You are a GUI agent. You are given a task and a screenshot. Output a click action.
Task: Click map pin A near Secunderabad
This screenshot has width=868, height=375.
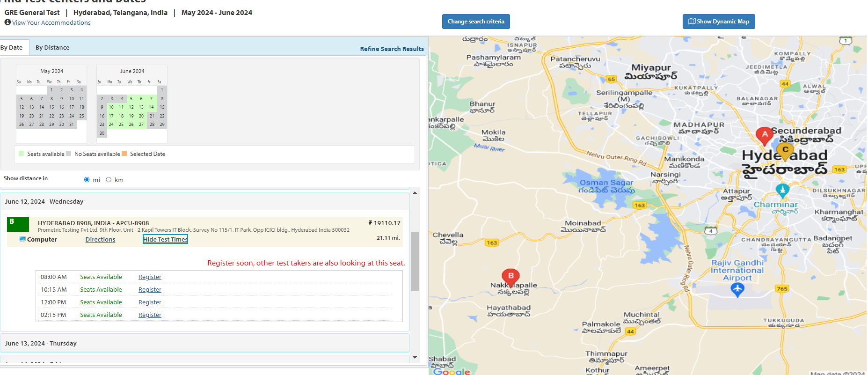(x=765, y=136)
